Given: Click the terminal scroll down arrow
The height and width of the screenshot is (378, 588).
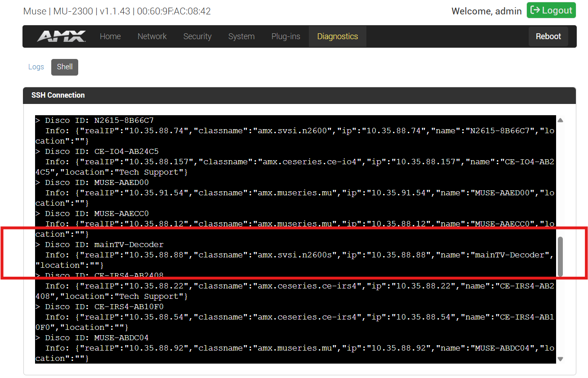Looking at the screenshot, I should click(560, 359).
